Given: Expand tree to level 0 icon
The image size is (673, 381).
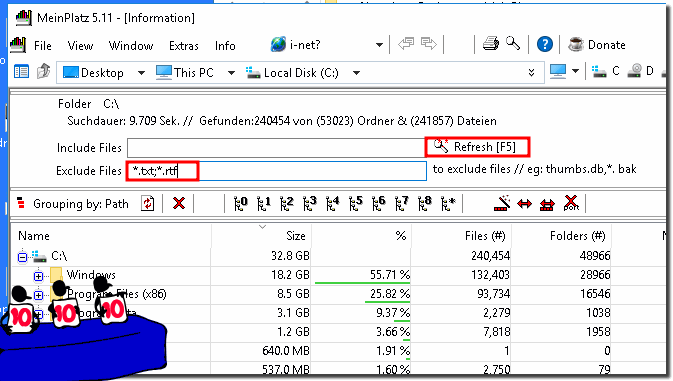Looking at the screenshot, I should click(240, 203).
